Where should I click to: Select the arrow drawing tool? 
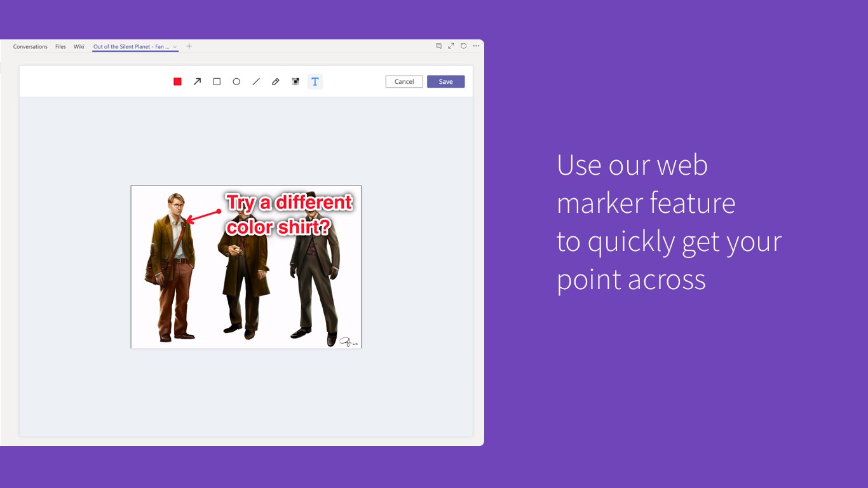[197, 81]
